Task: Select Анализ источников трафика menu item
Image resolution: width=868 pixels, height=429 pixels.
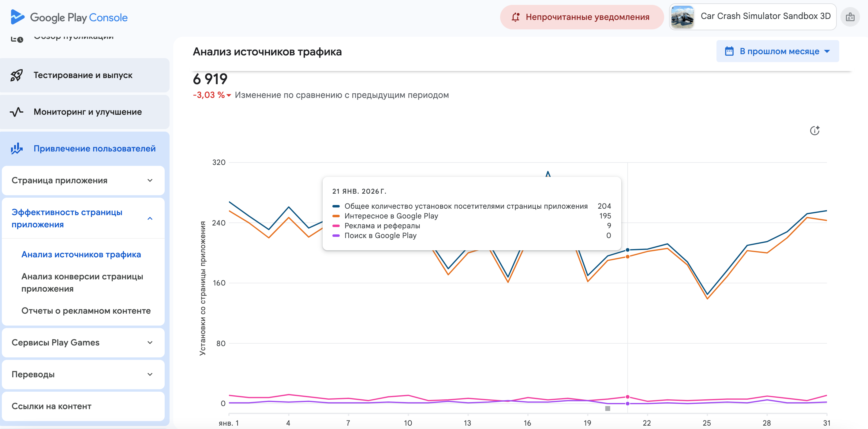Action: click(x=81, y=255)
